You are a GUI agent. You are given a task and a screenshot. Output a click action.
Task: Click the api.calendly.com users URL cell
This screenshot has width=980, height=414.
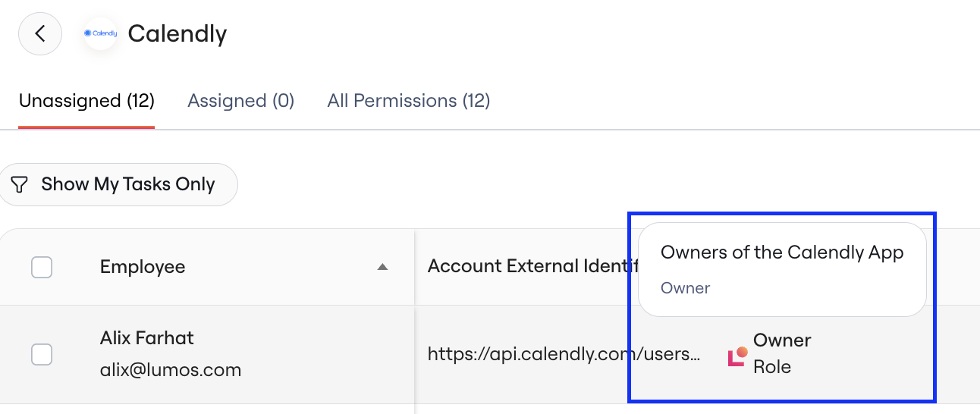(564, 354)
